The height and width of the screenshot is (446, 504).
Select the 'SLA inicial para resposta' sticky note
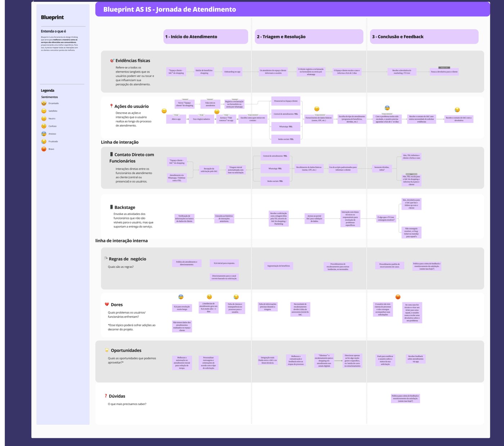224,263
